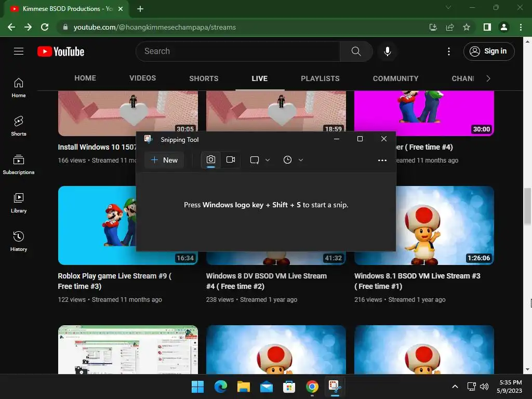
Task: Expand the snip delay dropdown arrow
Action: click(x=301, y=160)
